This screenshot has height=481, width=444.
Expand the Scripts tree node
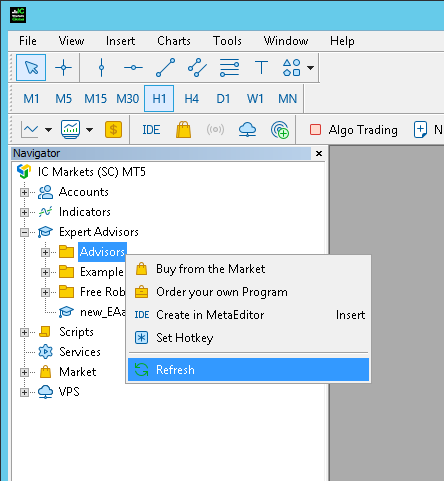[24, 332]
